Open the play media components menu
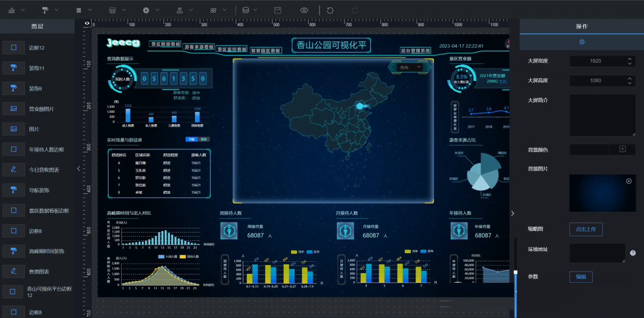Viewport: 644px width, 318px height. pyautogui.click(x=150, y=10)
